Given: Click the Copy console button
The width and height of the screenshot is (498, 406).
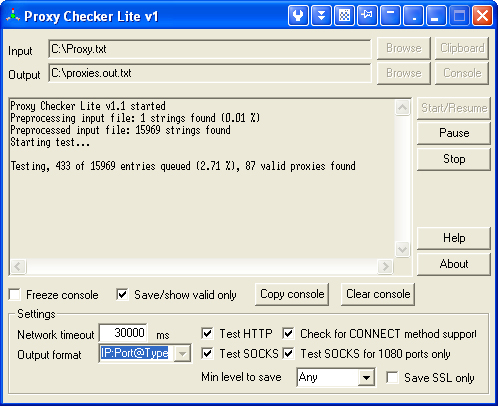Looking at the screenshot, I should pyautogui.click(x=292, y=294).
